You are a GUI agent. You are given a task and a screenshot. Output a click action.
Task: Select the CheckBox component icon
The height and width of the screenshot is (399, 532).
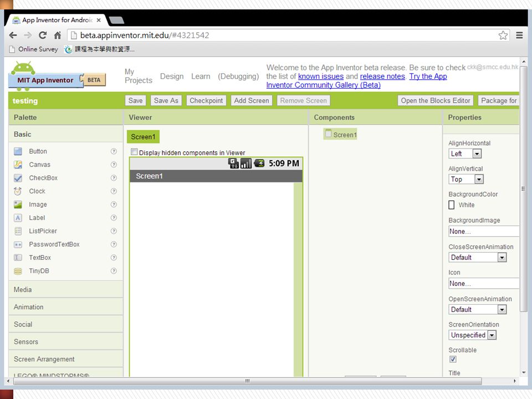pos(18,178)
